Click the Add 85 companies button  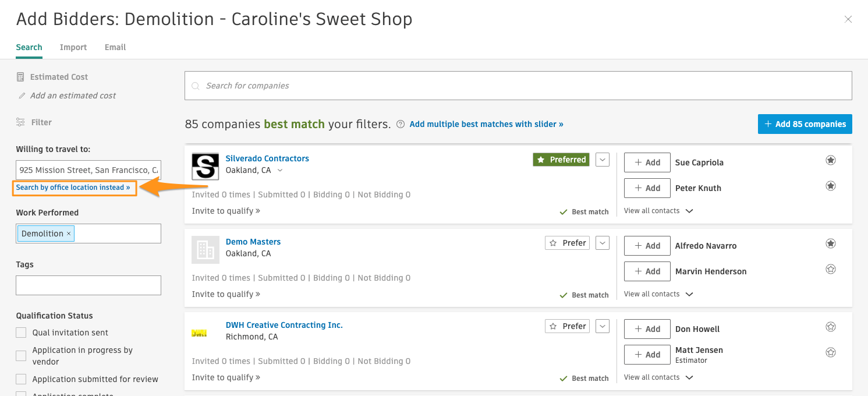pyautogui.click(x=805, y=124)
